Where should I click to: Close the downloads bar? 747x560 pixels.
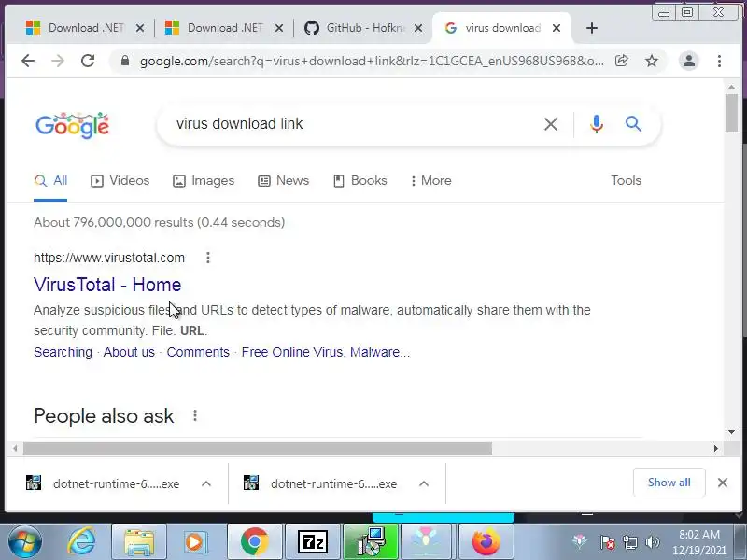[x=722, y=483]
